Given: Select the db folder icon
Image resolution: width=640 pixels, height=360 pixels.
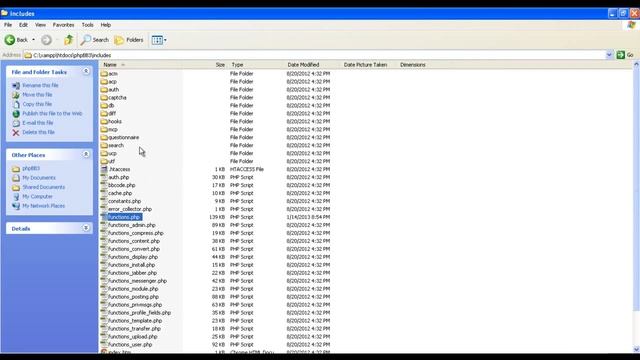Looking at the screenshot, I should click(x=104, y=105).
